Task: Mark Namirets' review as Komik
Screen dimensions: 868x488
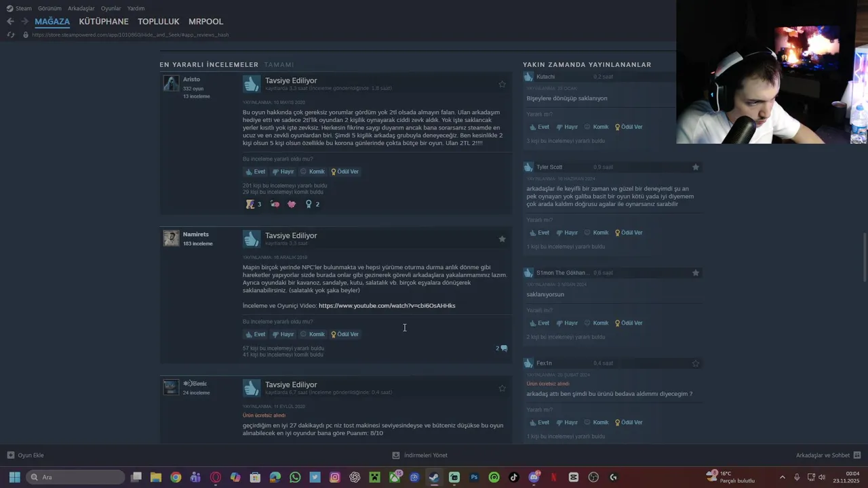Action: point(312,334)
